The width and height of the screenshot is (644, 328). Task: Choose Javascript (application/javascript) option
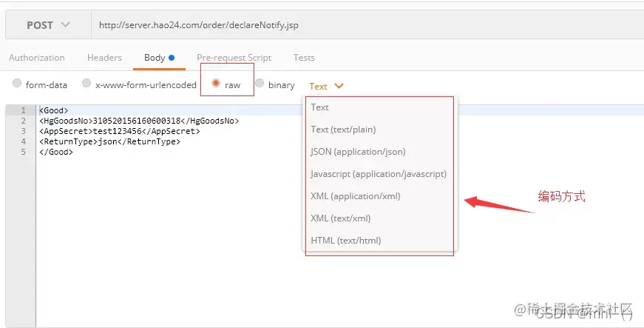(380, 174)
